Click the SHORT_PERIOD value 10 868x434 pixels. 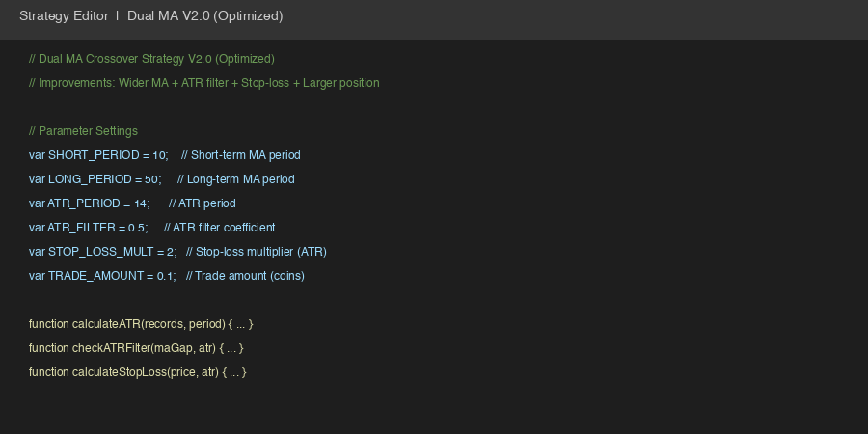click(159, 154)
